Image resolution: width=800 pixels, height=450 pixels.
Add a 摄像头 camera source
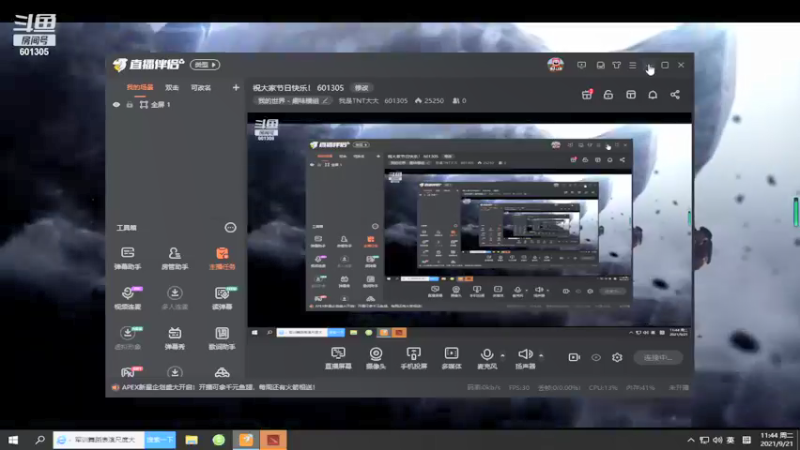(376, 358)
